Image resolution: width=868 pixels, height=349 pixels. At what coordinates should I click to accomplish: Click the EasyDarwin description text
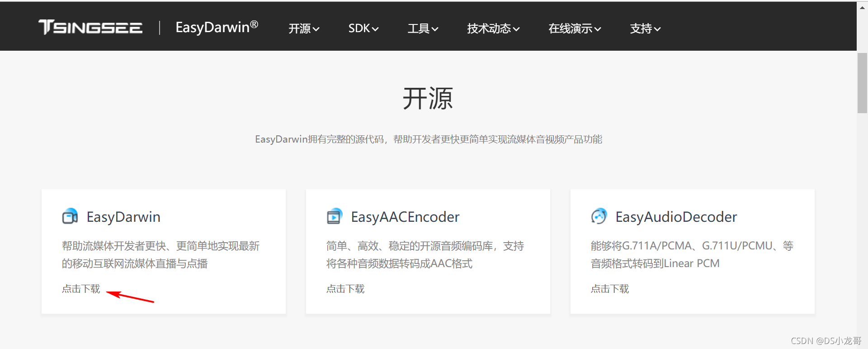point(161,255)
